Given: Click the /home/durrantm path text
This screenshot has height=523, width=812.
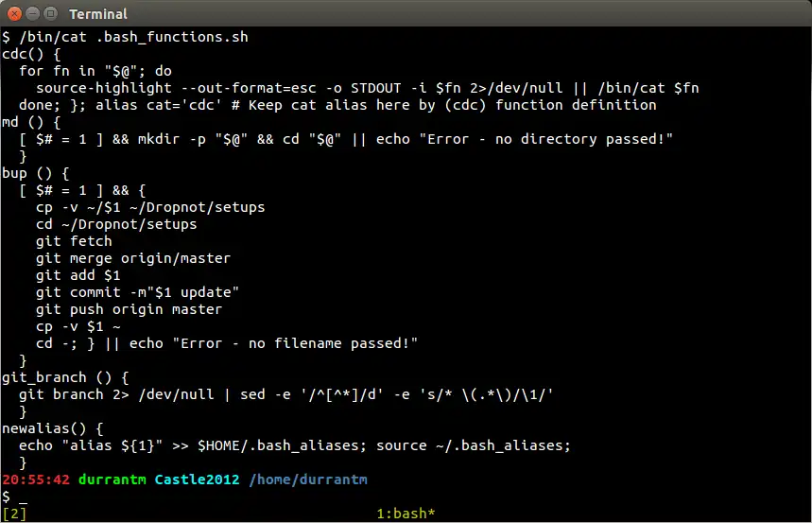Looking at the screenshot, I should click(308, 479).
